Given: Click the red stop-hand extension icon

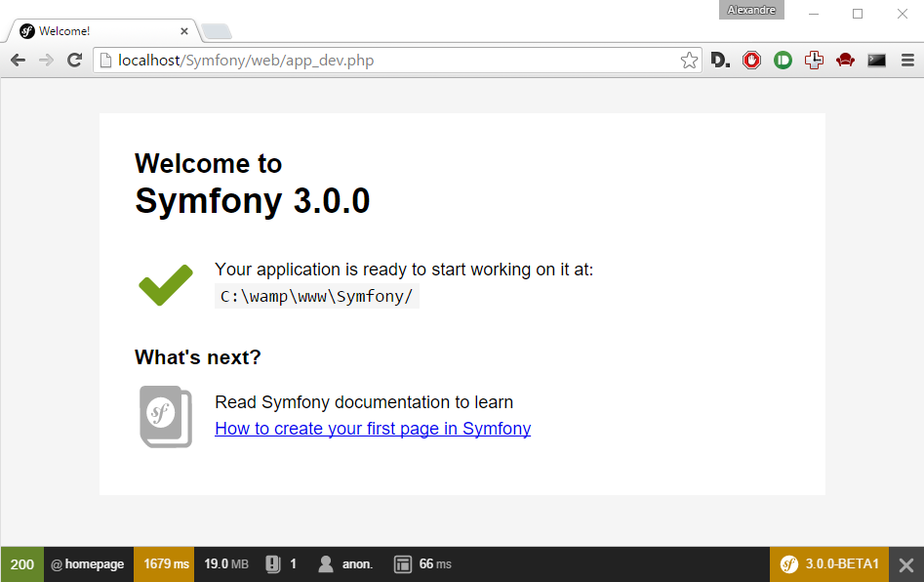Looking at the screenshot, I should pyautogui.click(x=751, y=61).
